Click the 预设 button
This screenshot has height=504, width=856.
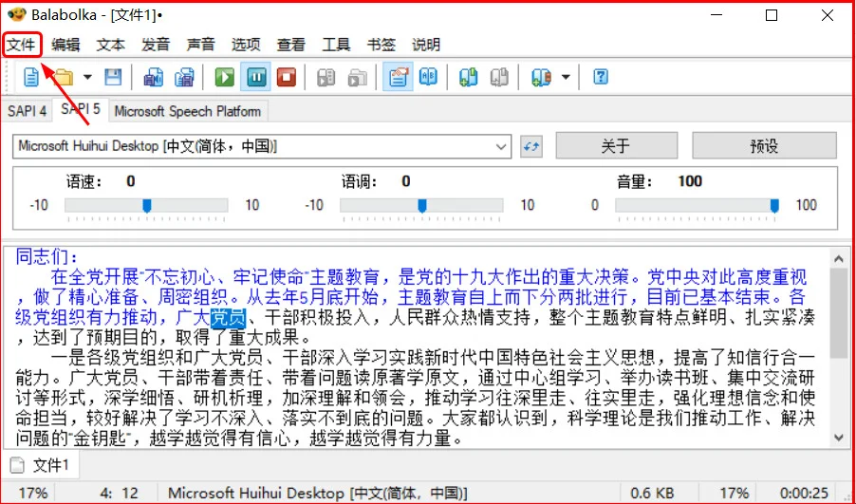tap(764, 146)
